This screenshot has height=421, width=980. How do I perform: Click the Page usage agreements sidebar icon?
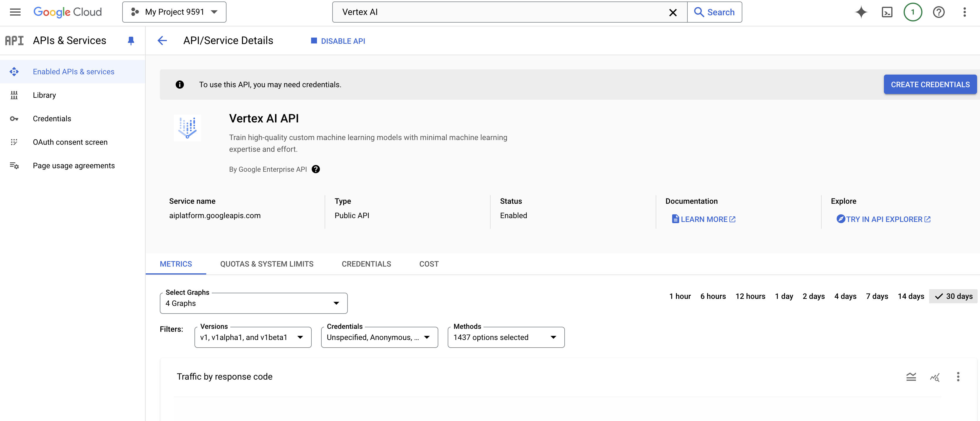14,165
